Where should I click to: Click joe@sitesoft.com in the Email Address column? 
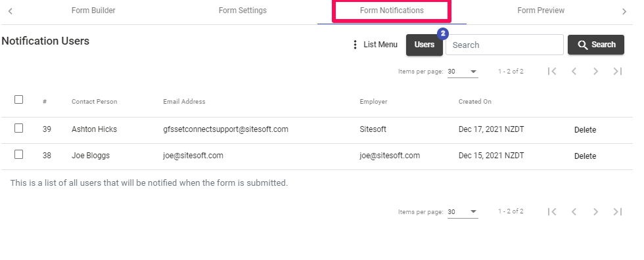[x=193, y=156]
